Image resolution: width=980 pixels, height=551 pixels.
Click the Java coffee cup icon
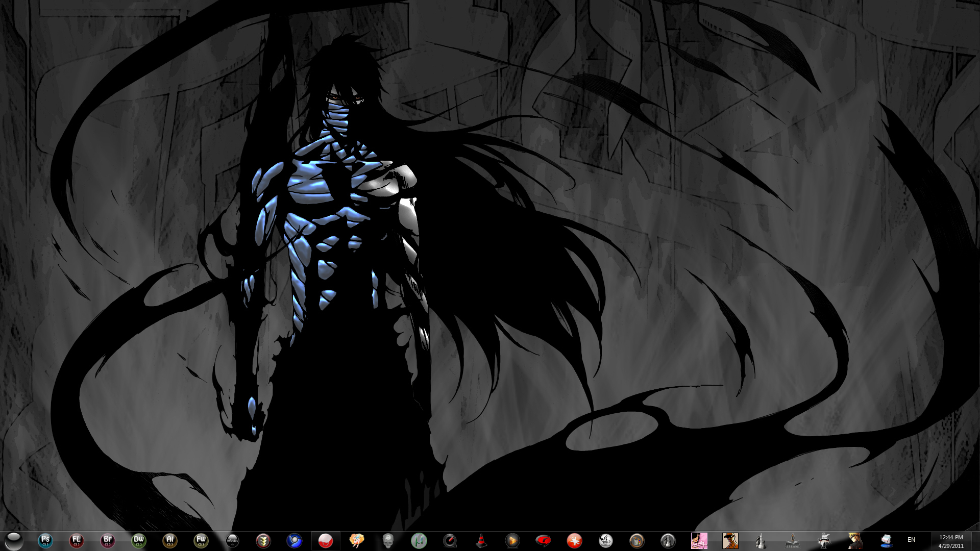click(x=606, y=540)
